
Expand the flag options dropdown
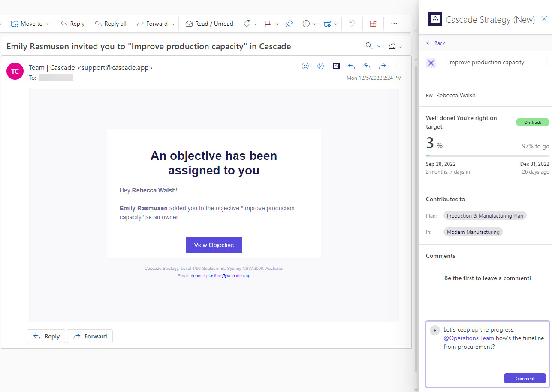[x=277, y=24]
